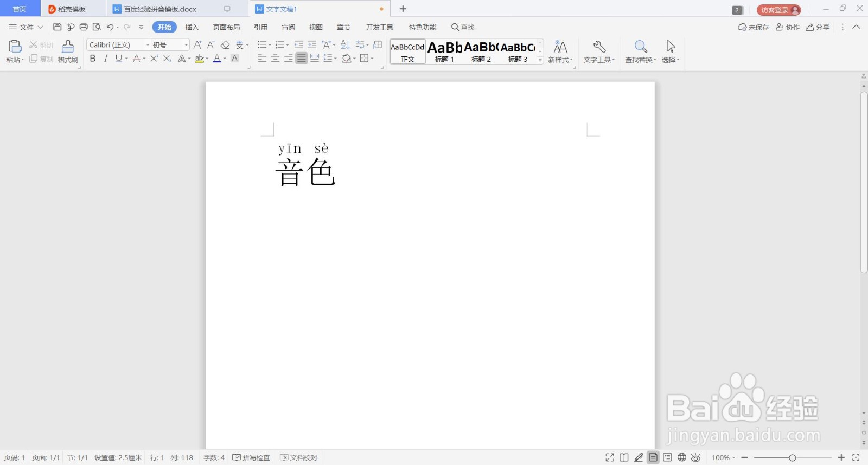Open Print Preview icon
This screenshot has height=465, width=868.
coord(97,27)
